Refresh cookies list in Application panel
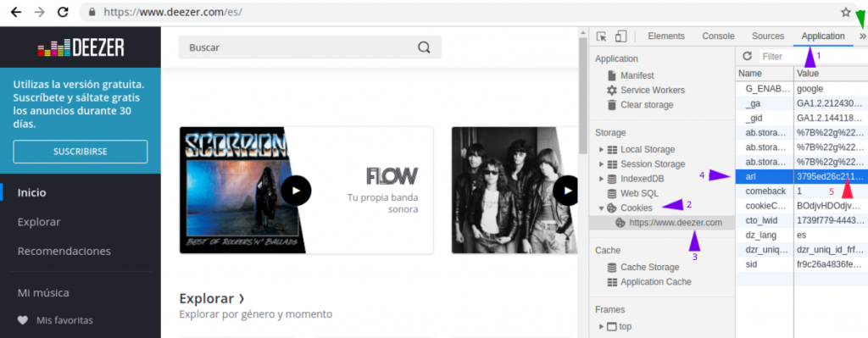This screenshot has height=338, width=868. pos(748,57)
